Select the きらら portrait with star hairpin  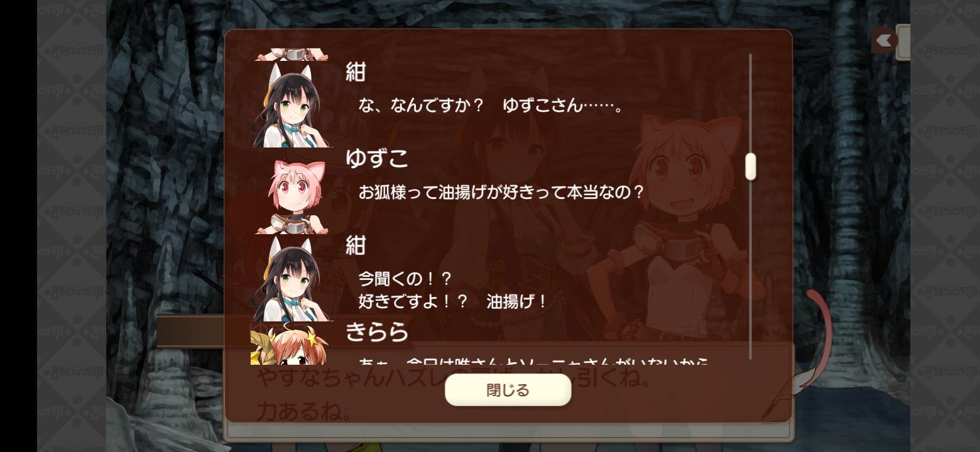pyautogui.click(x=289, y=343)
